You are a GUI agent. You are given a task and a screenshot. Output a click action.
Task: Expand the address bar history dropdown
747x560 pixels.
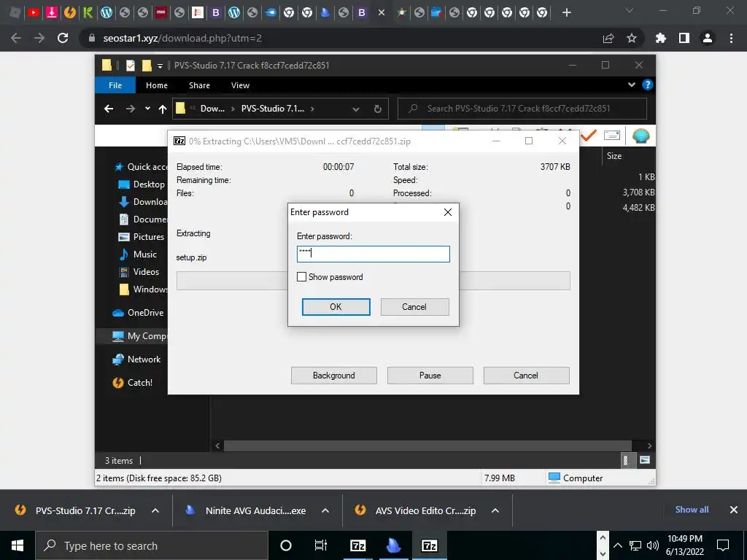pyautogui.click(x=356, y=109)
